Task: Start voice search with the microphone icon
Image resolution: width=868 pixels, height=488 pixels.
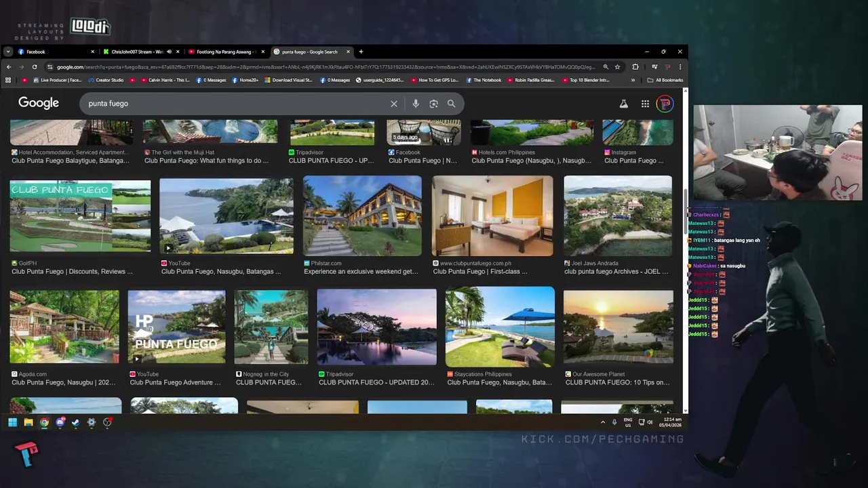Action: [x=415, y=104]
